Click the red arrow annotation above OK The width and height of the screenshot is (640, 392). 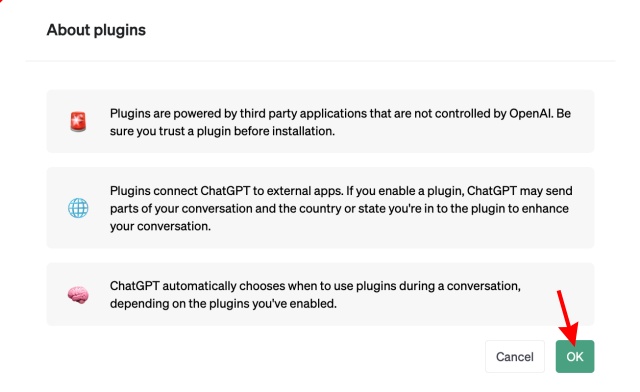(x=568, y=317)
